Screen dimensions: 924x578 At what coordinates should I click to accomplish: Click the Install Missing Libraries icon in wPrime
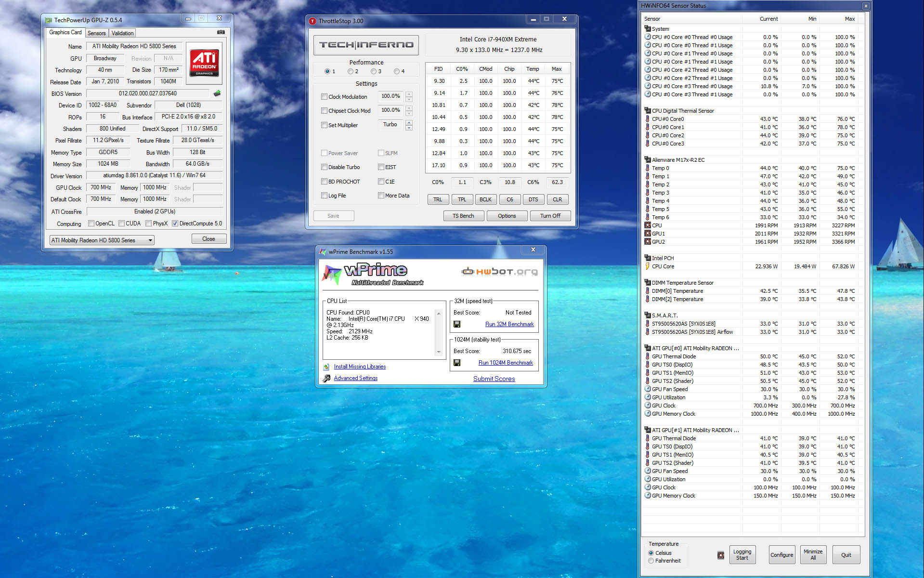pyautogui.click(x=326, y=367)
